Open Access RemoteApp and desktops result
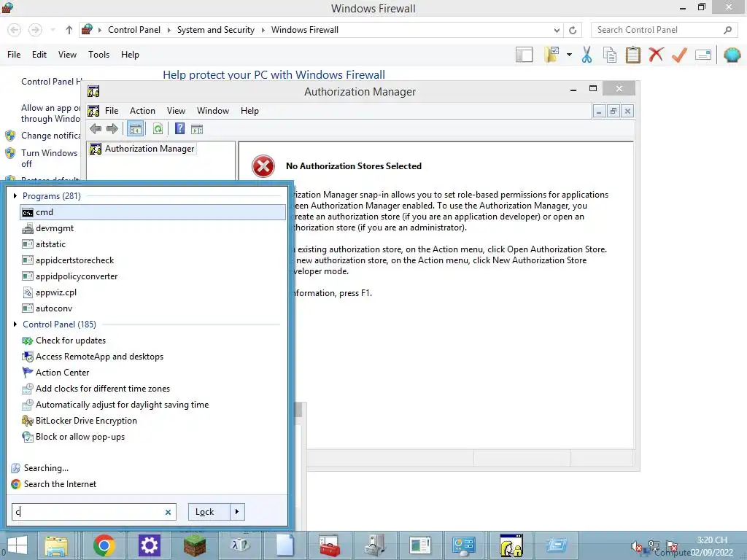Screen dimensions: 747x560 [153, 357]
